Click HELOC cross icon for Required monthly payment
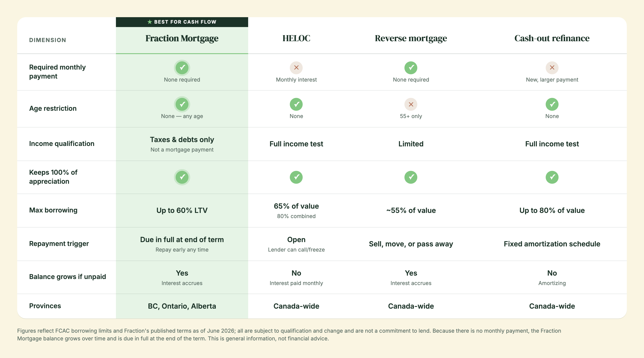The width and height of the screenshot is (644, 358). tap(296, 68)
